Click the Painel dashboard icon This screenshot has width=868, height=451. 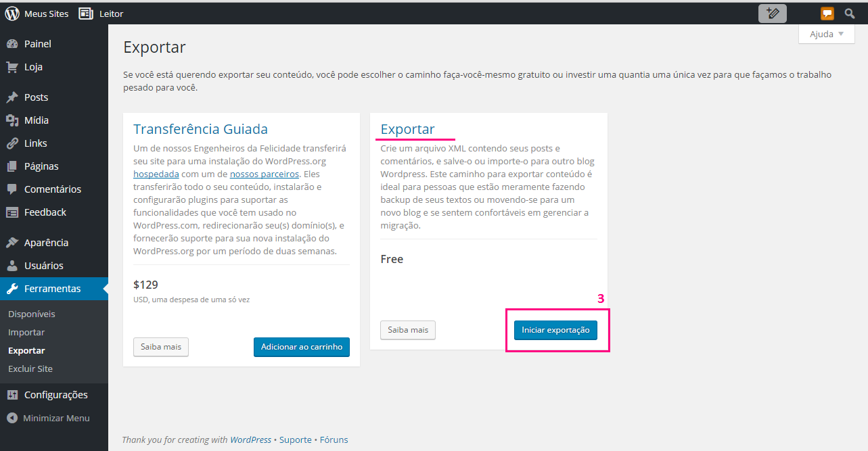coord(12,44)
